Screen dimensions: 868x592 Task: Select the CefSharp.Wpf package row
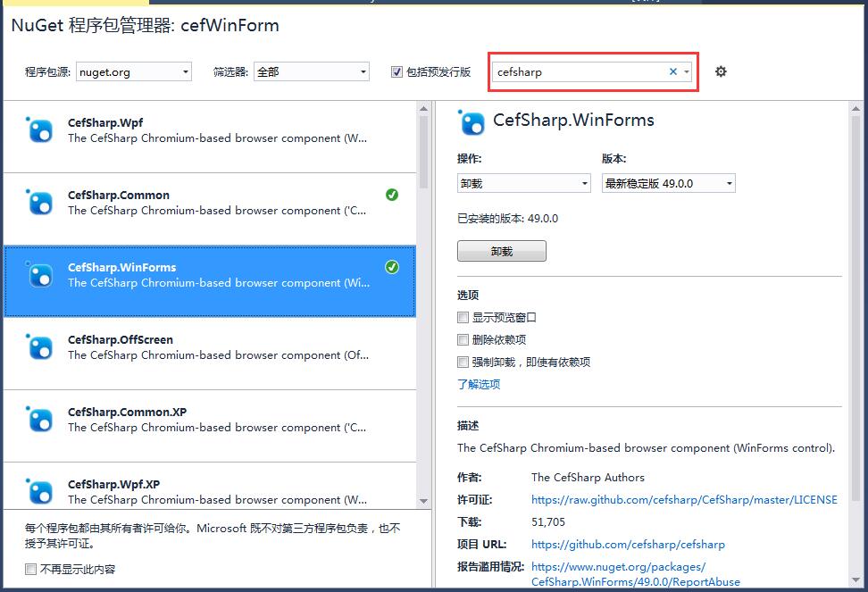tap(210, 137)
